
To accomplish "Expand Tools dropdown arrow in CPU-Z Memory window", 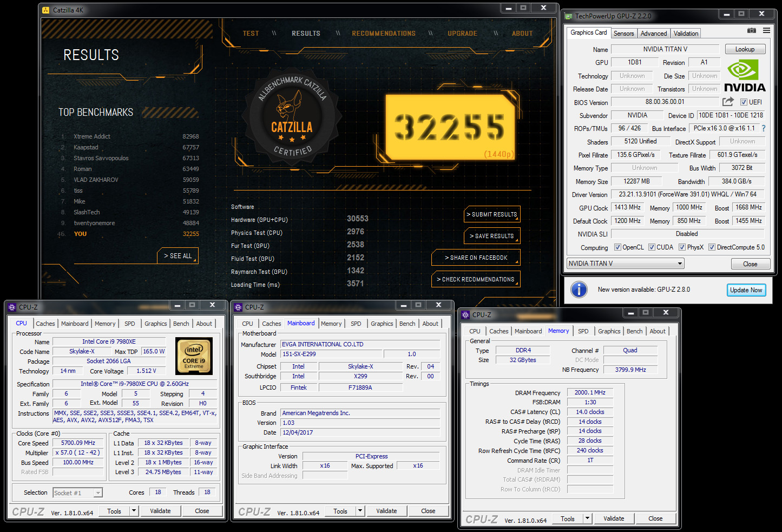I will coord(588,518).
